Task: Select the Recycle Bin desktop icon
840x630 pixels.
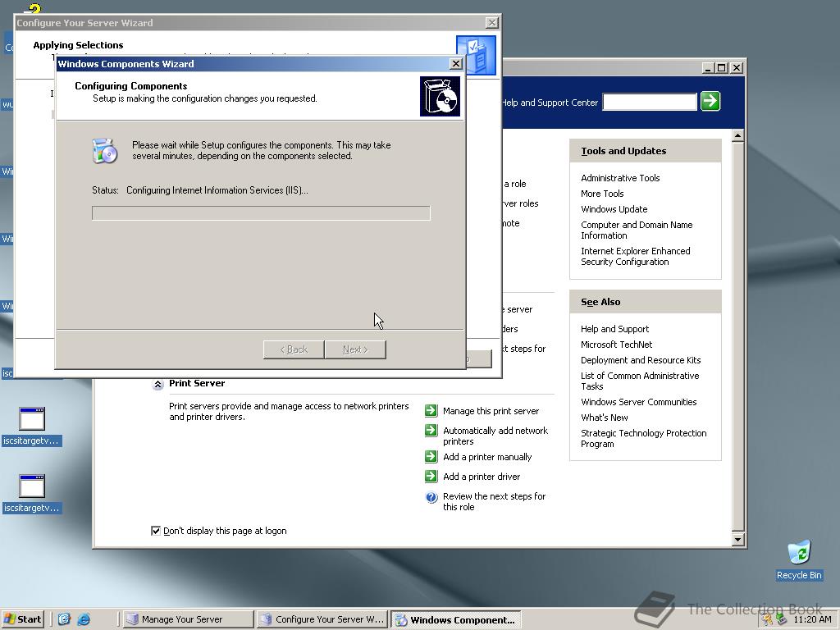Action: [799, 559]
